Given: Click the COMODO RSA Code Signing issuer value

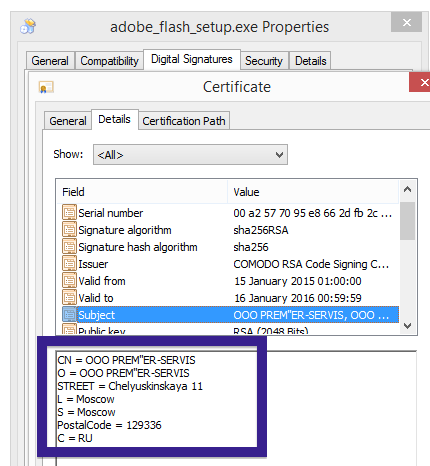Looking at the screenshot, I should coord(311,264).
